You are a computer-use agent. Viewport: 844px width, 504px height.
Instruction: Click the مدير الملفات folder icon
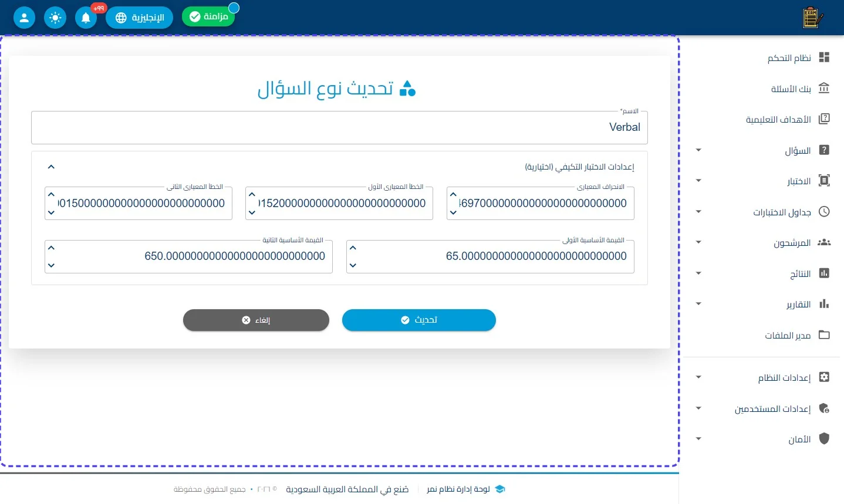pyautogui.click(x=824, y=335)
